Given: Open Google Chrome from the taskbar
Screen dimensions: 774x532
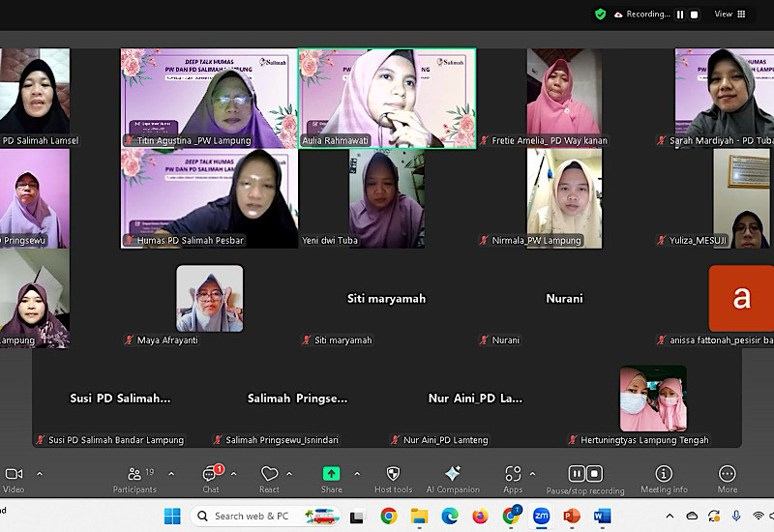Looking at the screenshot, I should (389, 517).
